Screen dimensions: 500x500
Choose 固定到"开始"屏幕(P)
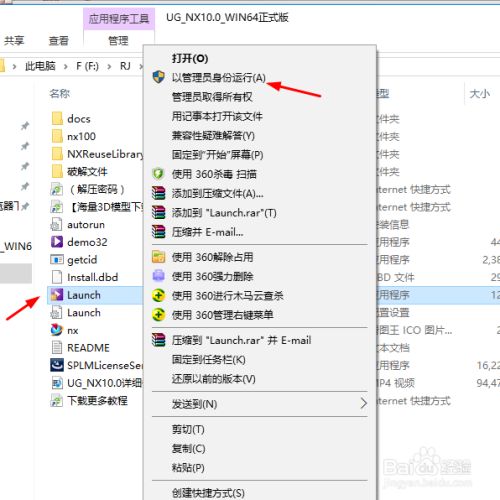(x=217, y=155)
